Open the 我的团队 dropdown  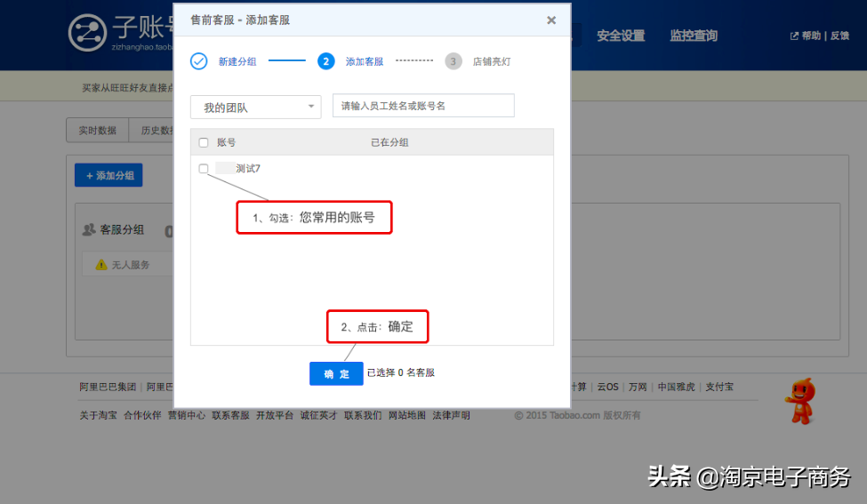point(255,108)
